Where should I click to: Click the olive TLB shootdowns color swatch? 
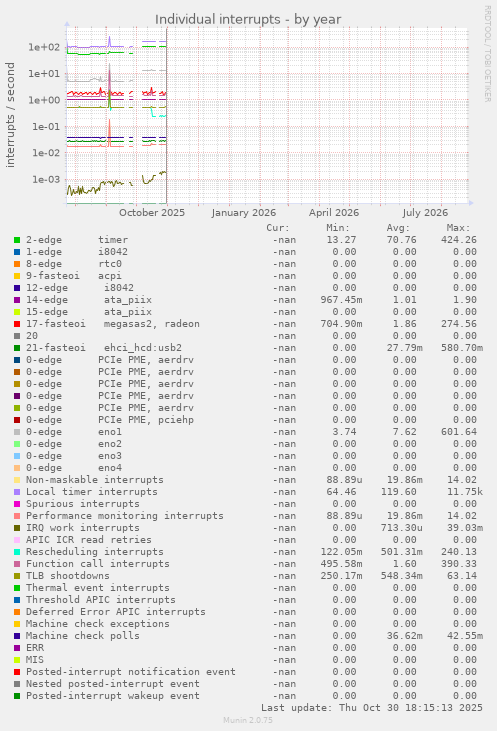(x=17, y=576)
